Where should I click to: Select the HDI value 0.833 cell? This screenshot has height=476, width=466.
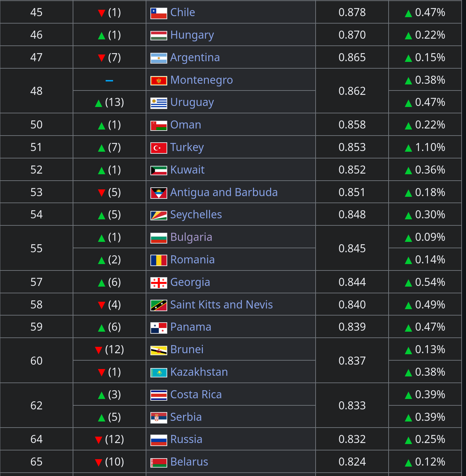[352, 405]
